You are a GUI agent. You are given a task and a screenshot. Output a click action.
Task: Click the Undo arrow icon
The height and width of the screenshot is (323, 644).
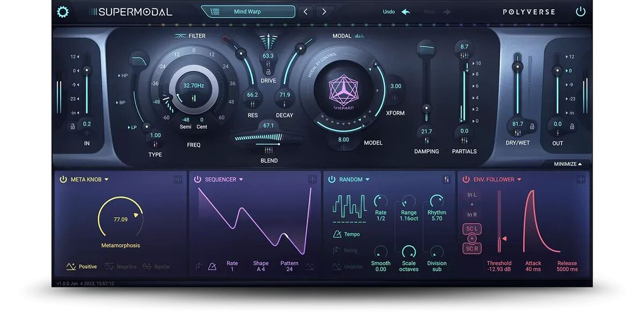point(406,12)
